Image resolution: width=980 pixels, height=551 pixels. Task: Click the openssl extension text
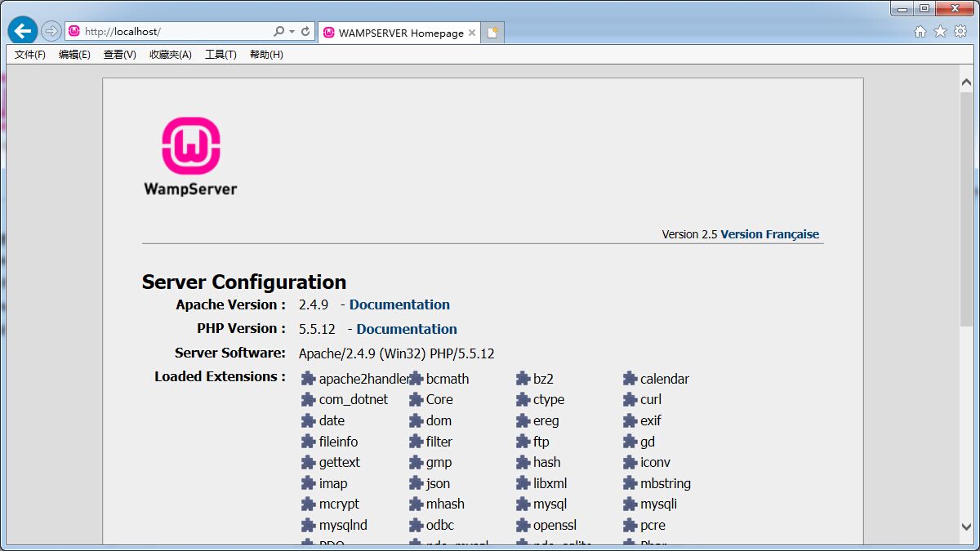click(x=555, y=525)
